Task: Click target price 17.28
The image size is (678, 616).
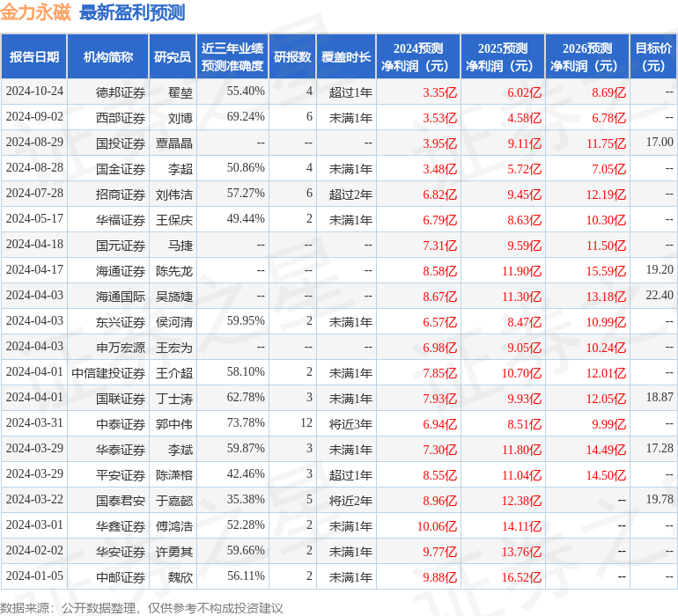Action: (x=660, y=448)
